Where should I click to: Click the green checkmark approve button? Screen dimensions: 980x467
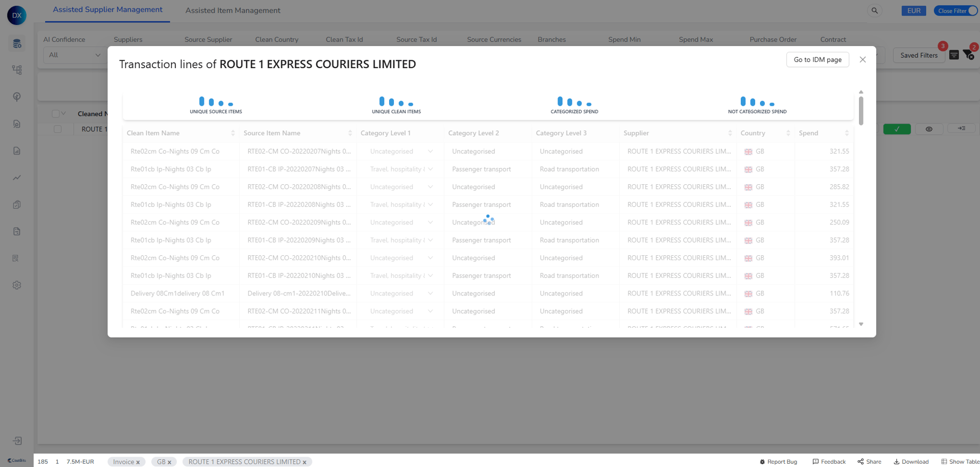click(x=897, y=129)
